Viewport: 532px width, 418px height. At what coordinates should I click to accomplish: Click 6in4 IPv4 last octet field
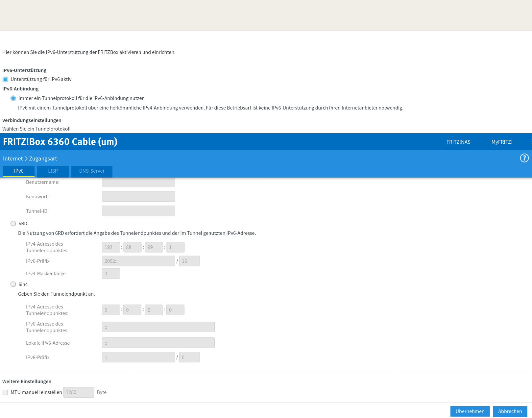pos(175,310)
